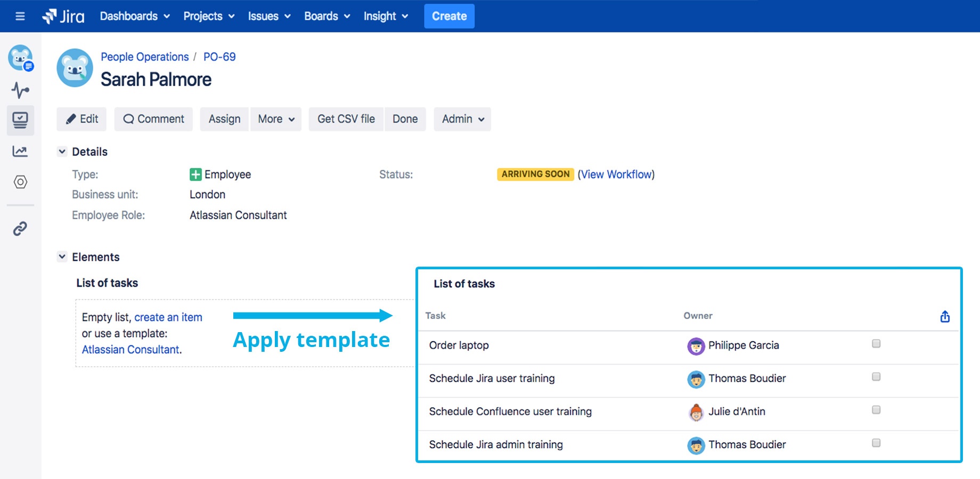The height and width of the screenshot is (479, 980).
Task: Click the Edit button
Action: pyautogui.click(x=81, y=119)
